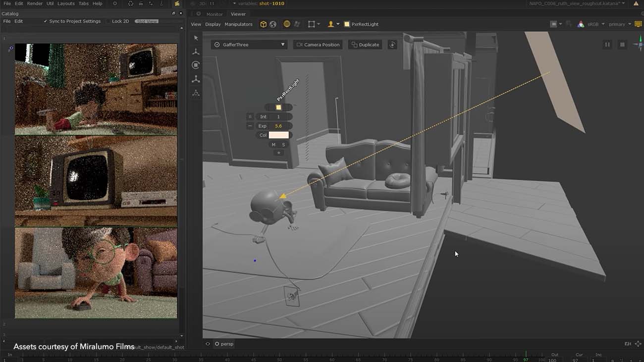Enable the Lock 2D checkbox
The width and height of the screenshot is (644, 362).
point(108,21)
